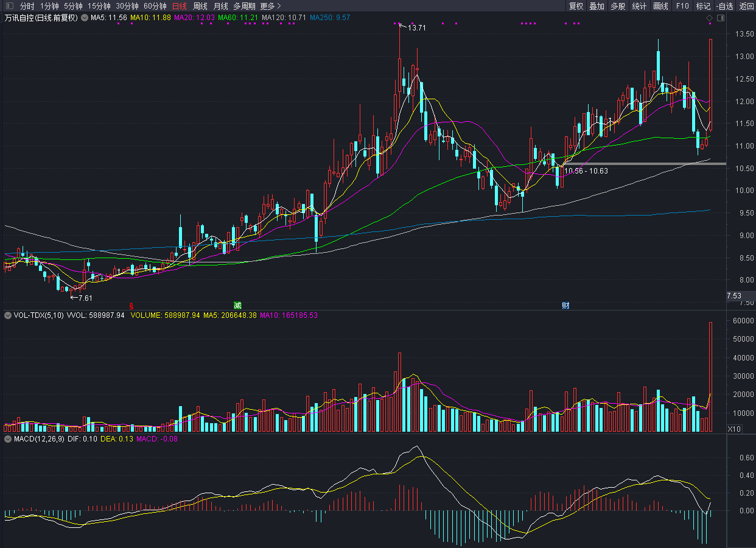Image resolution: width=756 pixels, height=548 pixels.
Task: Open F10 company information
Action: [x=682, y=6]
